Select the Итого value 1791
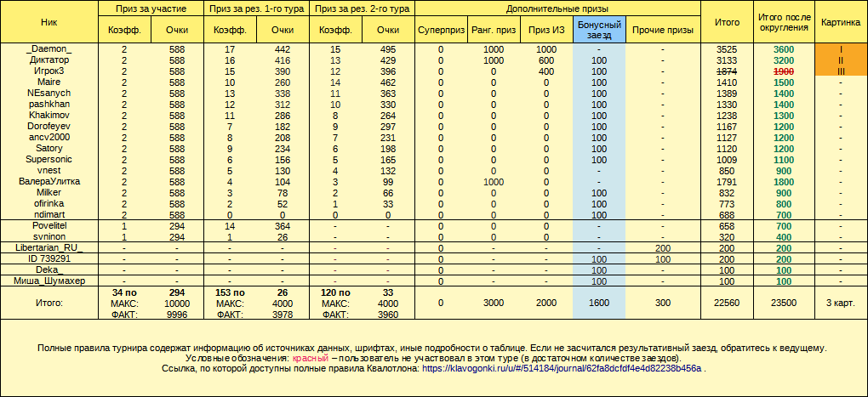 (x=727, y=181)
